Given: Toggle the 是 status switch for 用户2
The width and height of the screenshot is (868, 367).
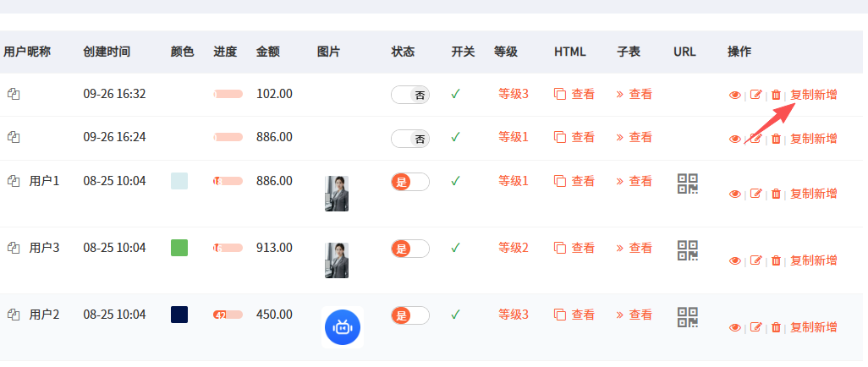Looking at the screenshot, I should [x=410, y=315].
